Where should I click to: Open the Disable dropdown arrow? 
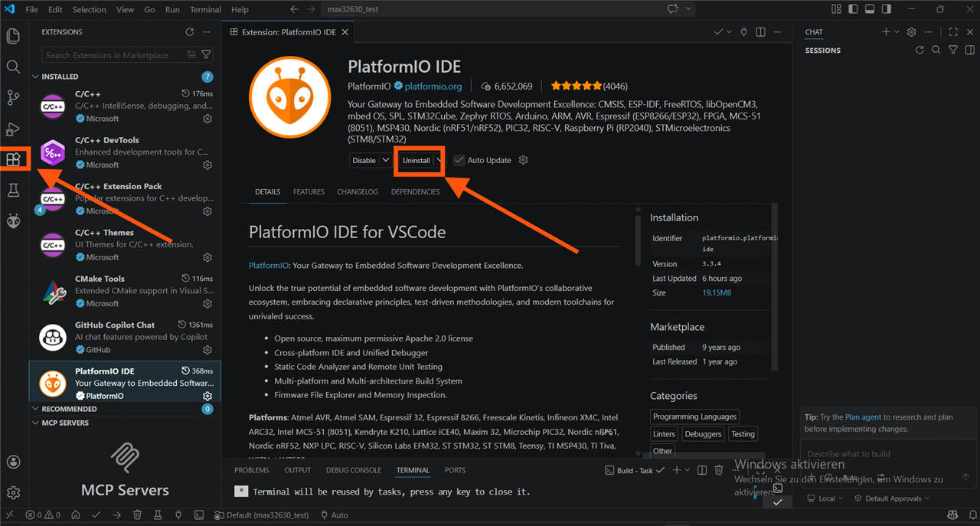click(386, 160)
